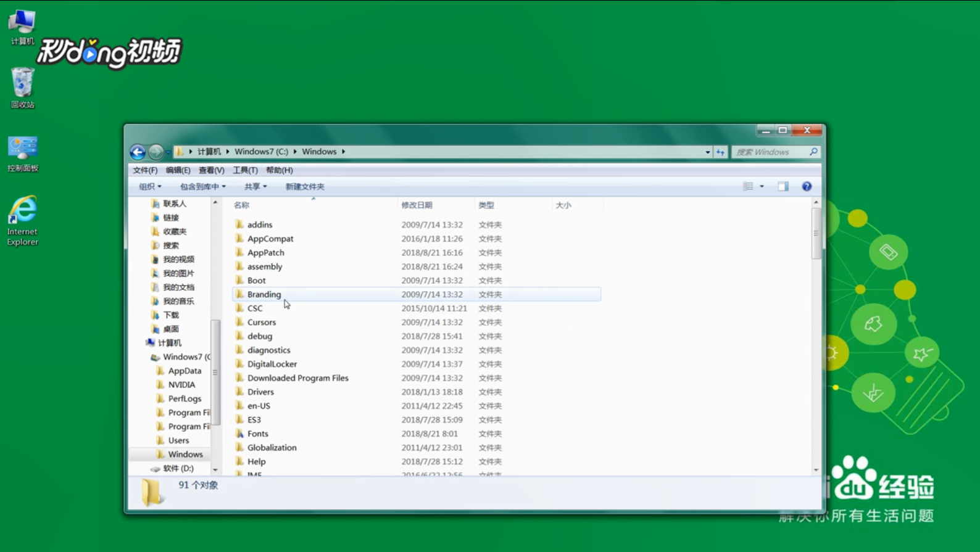Image resolution: width=980 pixels, height=552 pixels.
Task: Select the diagnostics folder name
Action: [269, 350]
